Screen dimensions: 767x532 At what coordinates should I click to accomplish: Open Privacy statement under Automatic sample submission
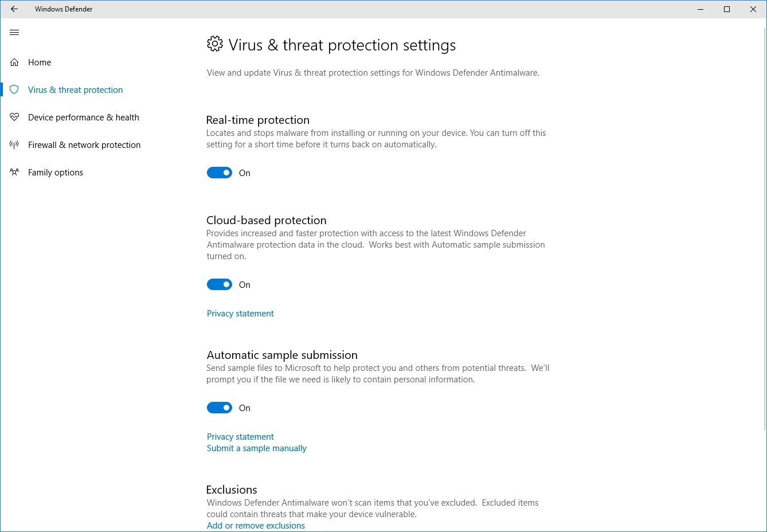click(x=240, y=437)
